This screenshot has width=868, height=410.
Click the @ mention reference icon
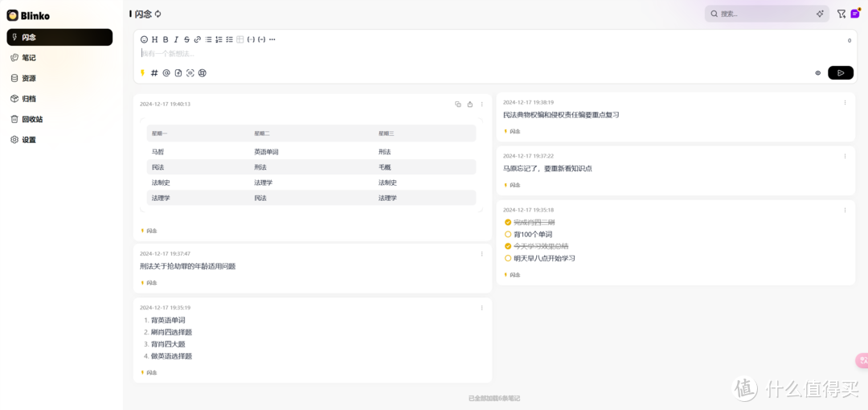(166, 73)
